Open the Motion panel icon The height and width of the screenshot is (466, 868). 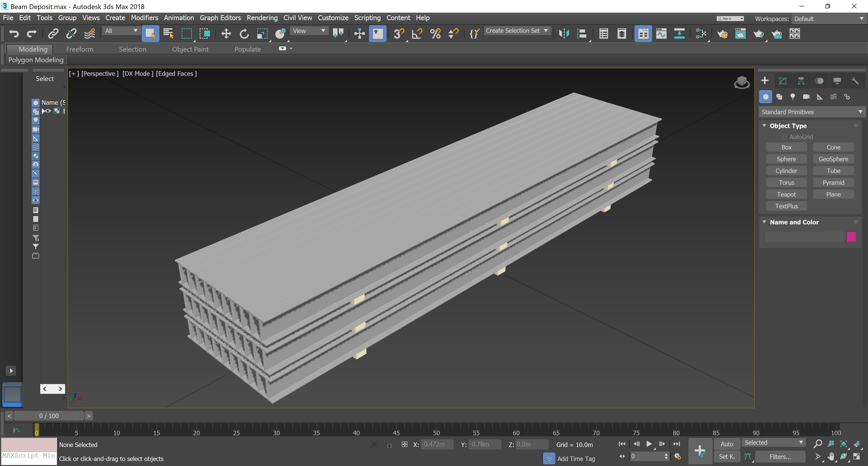click(x=819, y=81)
